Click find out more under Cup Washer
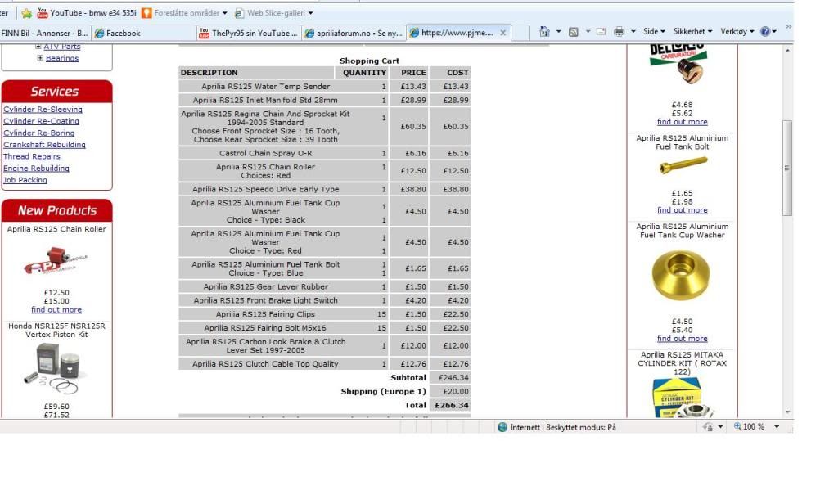Viewport: 838px width, 504px height. (x=682, y=338)
